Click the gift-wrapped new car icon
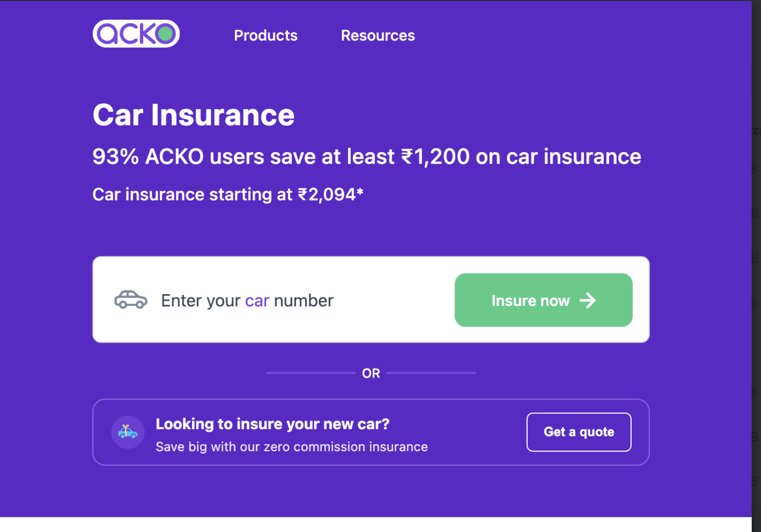761x532 pixels. click(x=128, y=432)
